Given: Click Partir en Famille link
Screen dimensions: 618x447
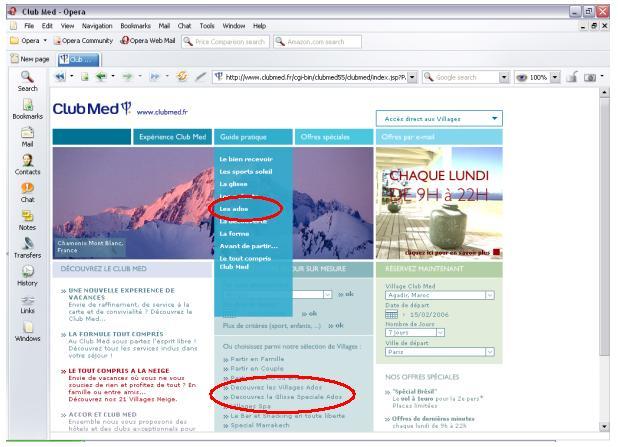Looking at the screenshot, I should click(257, 359).
